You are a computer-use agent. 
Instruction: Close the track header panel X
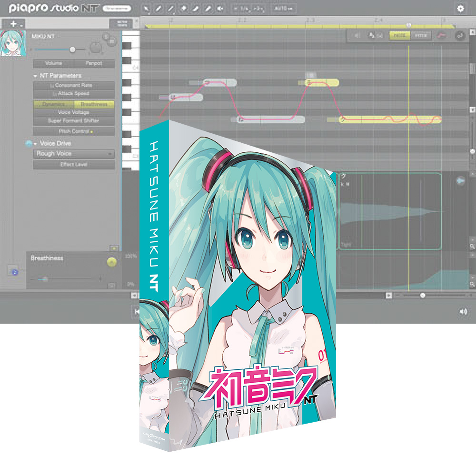click(136, 21)
